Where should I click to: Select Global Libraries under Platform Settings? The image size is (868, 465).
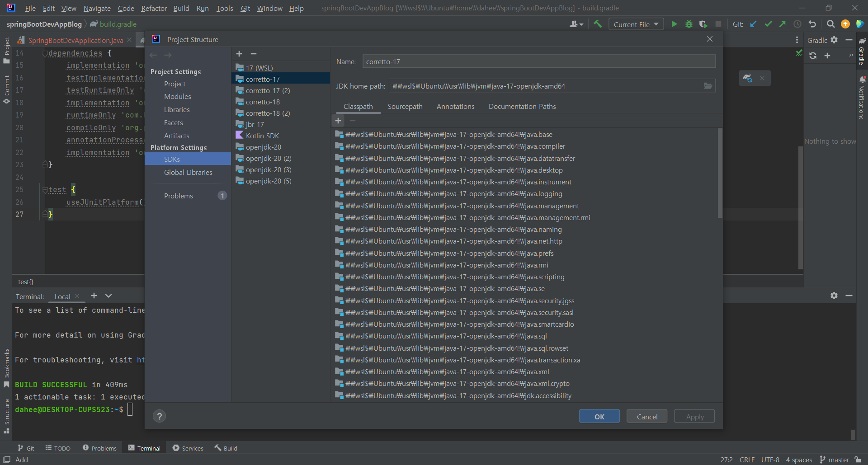pyautogui.click(x=188, y=173)
